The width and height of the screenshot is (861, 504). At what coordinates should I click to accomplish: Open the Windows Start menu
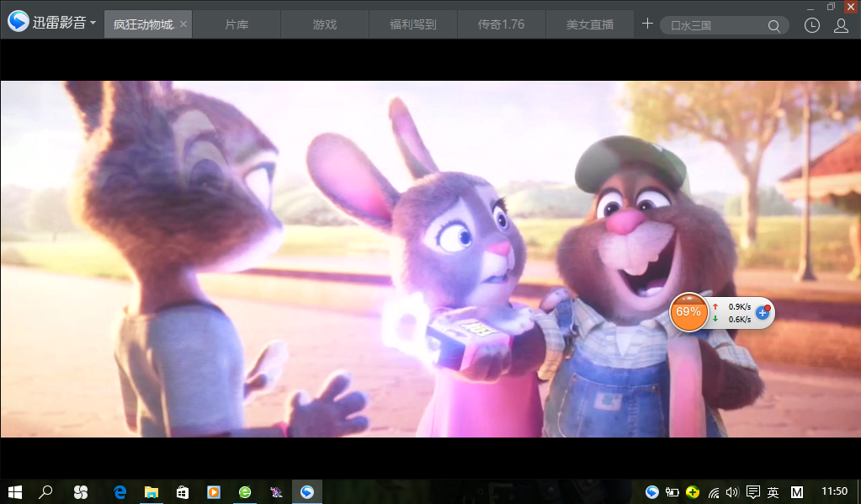click(x=15, y=492)
